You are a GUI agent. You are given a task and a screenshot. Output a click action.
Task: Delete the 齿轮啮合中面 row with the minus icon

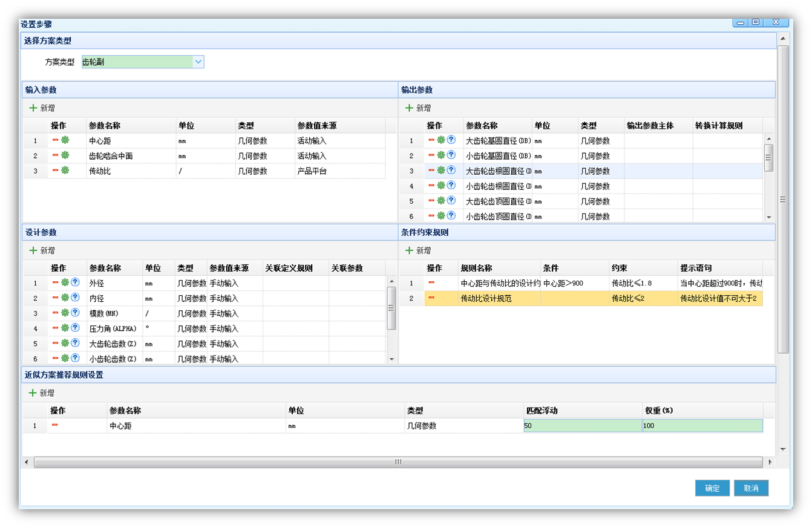(x=55, y=155)
